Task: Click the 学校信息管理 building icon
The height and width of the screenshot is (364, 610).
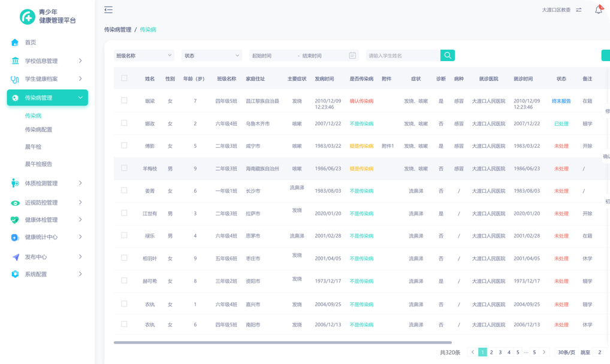Action: pos(15,61)
